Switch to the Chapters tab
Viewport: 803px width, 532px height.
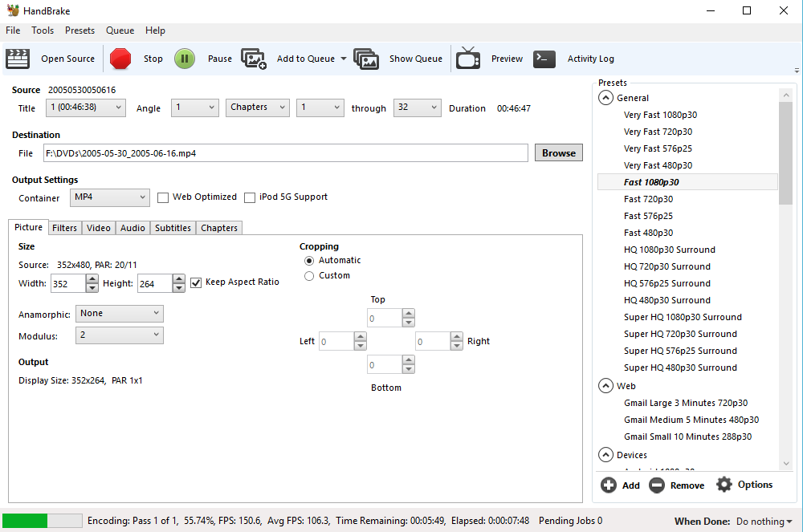point(219,228)
